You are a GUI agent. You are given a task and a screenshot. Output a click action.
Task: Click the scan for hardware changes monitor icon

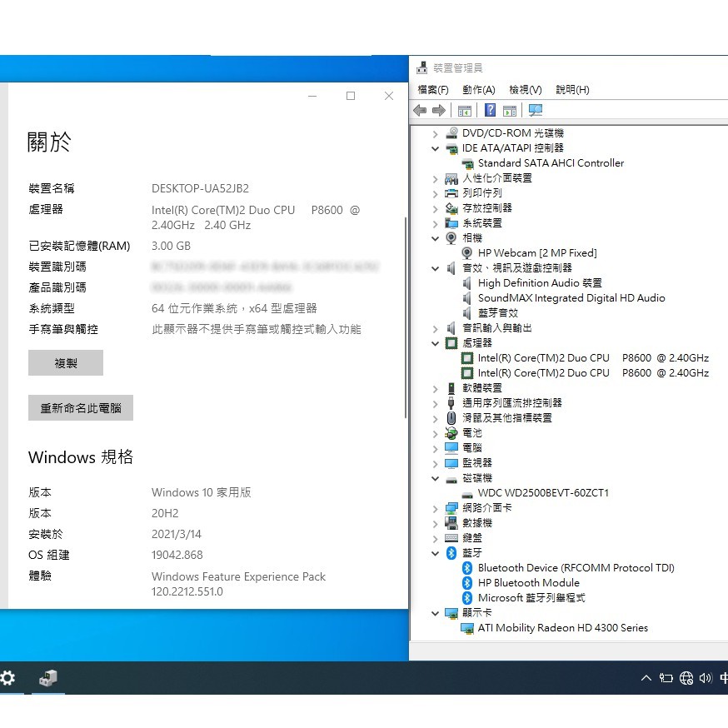[x=535, y=110]
